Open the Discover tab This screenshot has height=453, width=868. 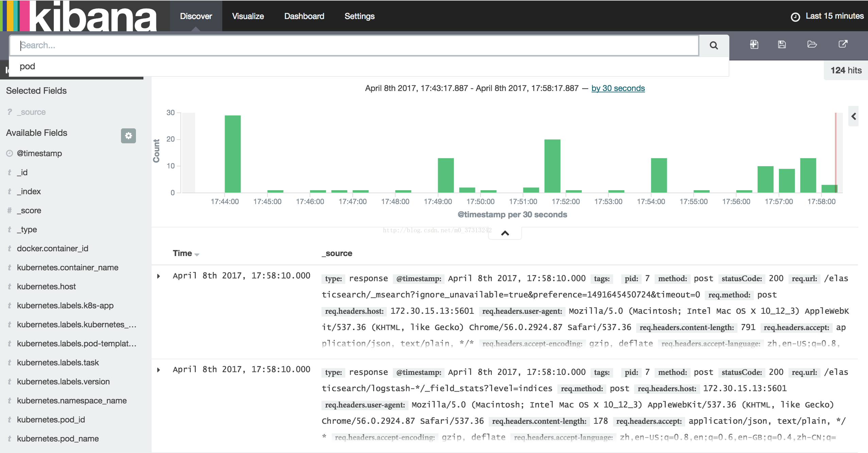[196, 16]
